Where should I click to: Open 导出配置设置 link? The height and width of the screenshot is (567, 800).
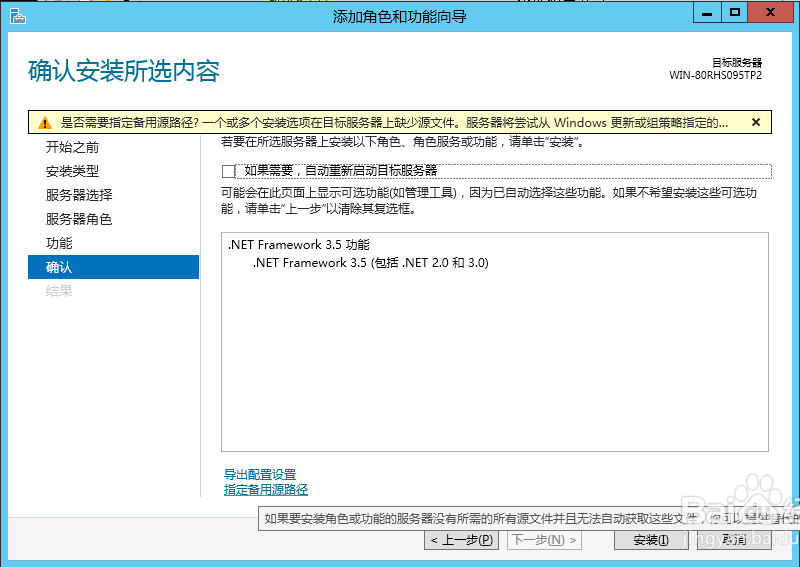(260, 474)
